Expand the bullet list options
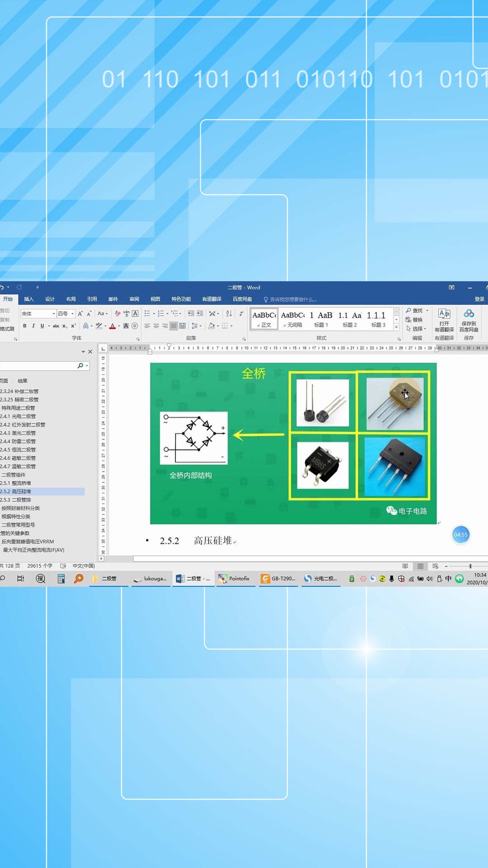The image size is (488, 868). click(x=154, y=314)
